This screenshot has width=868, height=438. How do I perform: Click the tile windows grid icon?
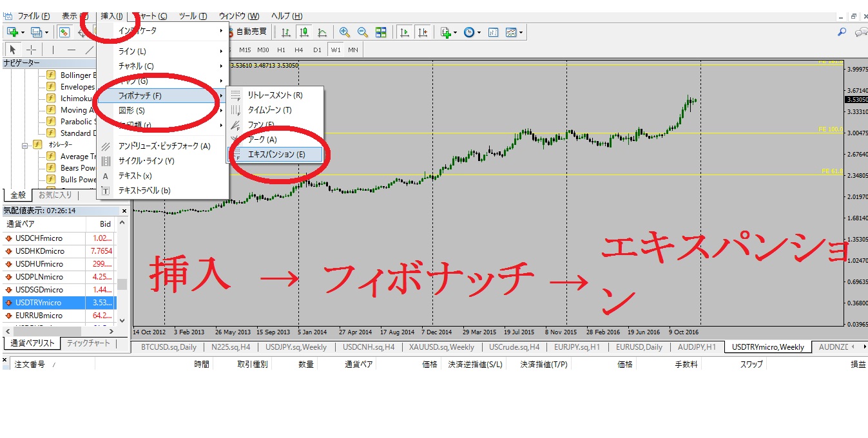tap(381, 32)
